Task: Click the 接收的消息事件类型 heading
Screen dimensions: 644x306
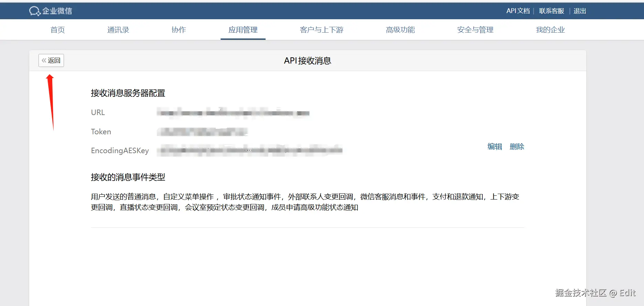Action: point(128,177)
